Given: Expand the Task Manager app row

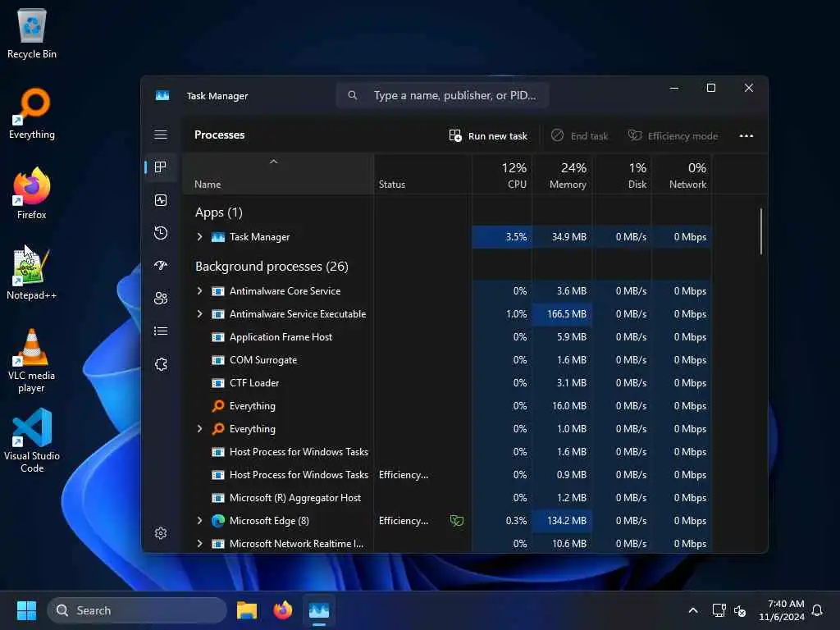Looking at the screenshot, I should tap(199, 237).
